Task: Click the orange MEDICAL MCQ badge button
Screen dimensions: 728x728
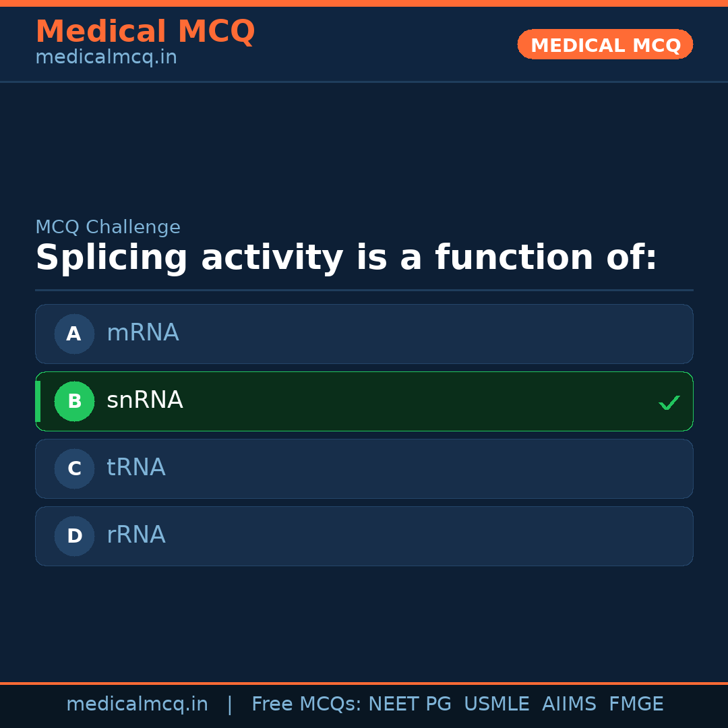Action: pyautogui.click(x=605, y=44)
